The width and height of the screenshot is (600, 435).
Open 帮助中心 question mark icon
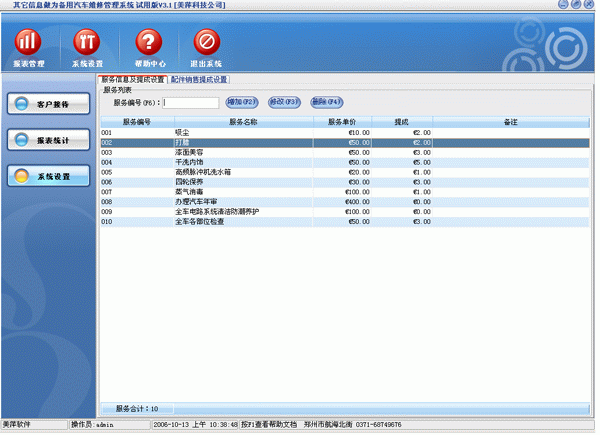[x=148, y=43]
